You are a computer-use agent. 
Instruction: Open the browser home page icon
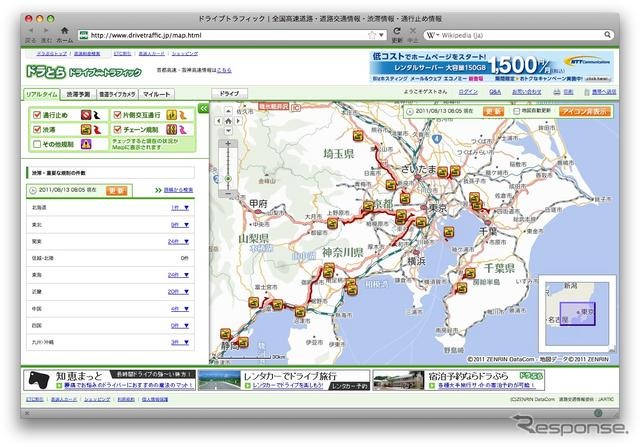click(x=64, y=31)
